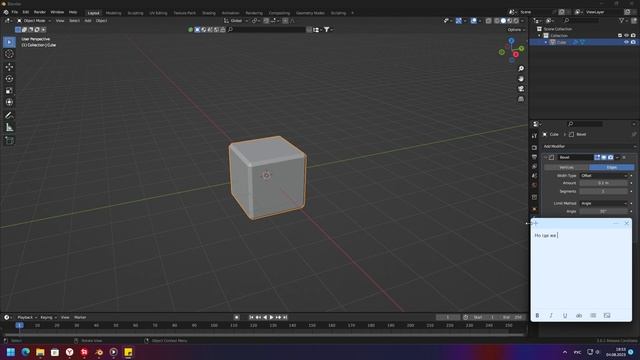
Task: Toggle Bevel modifier render display
Action: [x=611, y=157]
